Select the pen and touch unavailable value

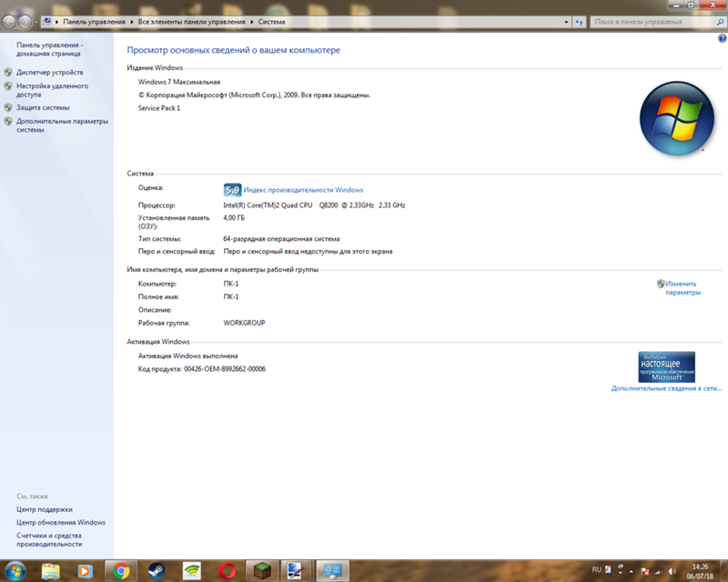tap(308, 252)
